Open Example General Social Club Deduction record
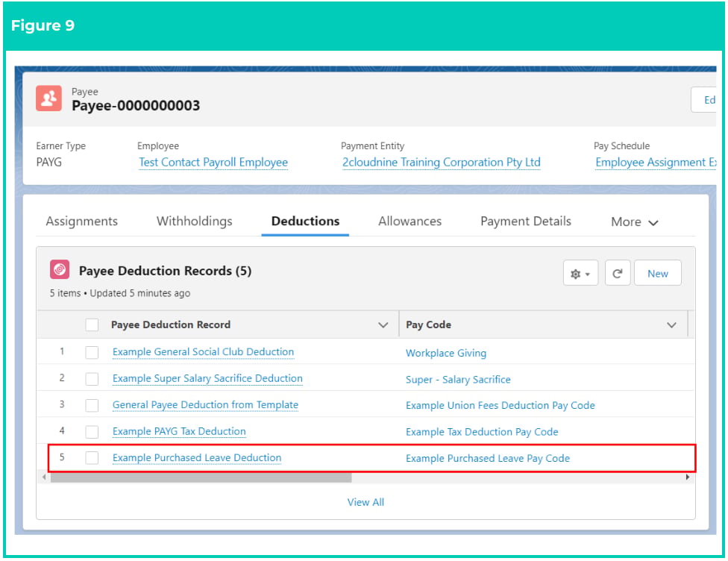Screen dimensions: 728x561 [203, 352]
